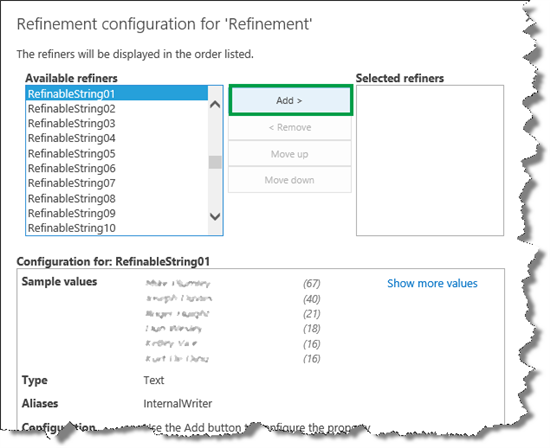Click the Move down button
Image resolution: width=550 pixels, height=448 pixels.
pos(290,180)
